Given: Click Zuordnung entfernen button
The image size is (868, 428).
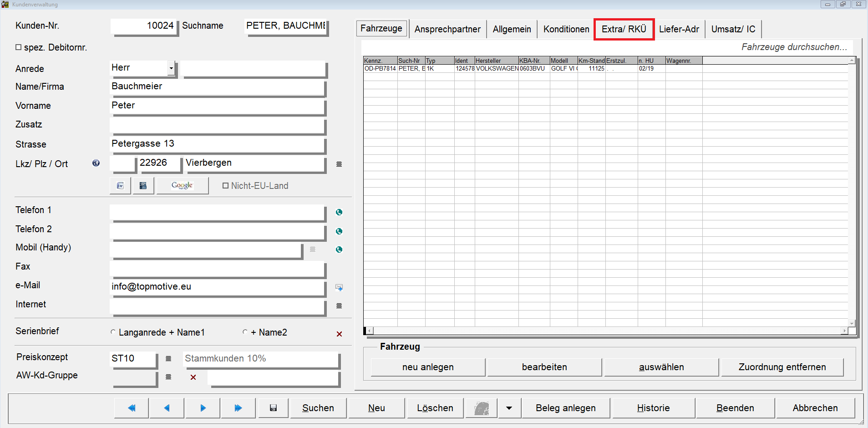Looking at the screenshot, I should point(782,367).
